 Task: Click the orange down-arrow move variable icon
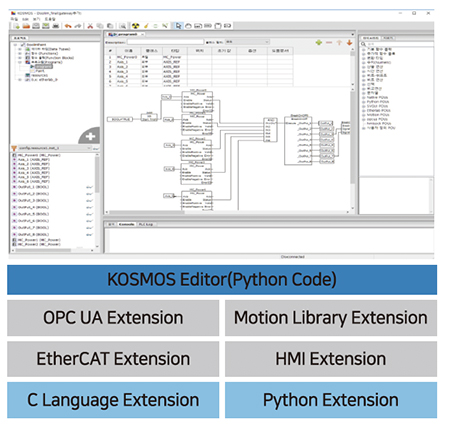point(349,42)
